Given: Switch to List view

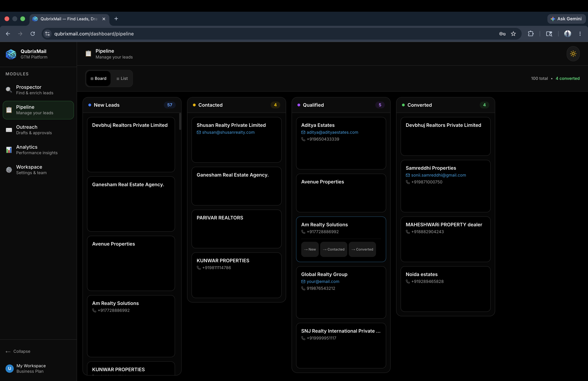Looking at the screenshot, I should [x=122, y=78].
